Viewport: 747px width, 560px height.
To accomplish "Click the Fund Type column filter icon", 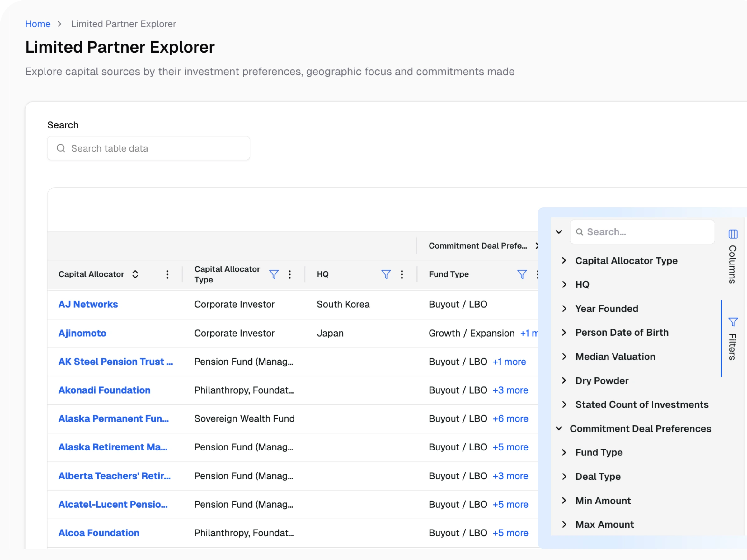I will [x=522, y=274].
